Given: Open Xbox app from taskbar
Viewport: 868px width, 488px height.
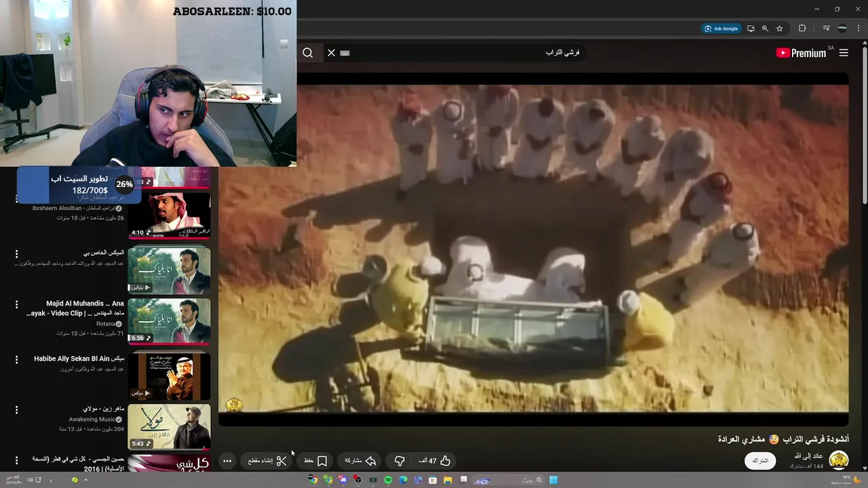Looking at the screenshot, I should [x=373, y=480].
